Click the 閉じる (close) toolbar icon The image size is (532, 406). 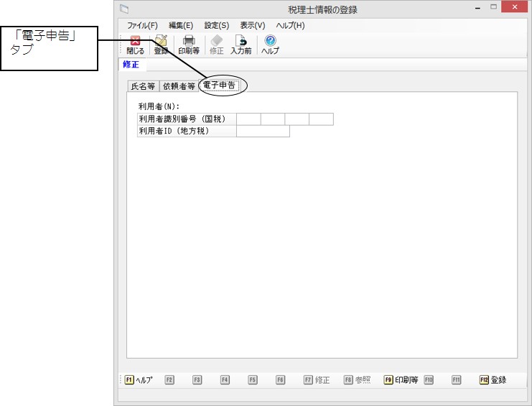click(135, 45)
